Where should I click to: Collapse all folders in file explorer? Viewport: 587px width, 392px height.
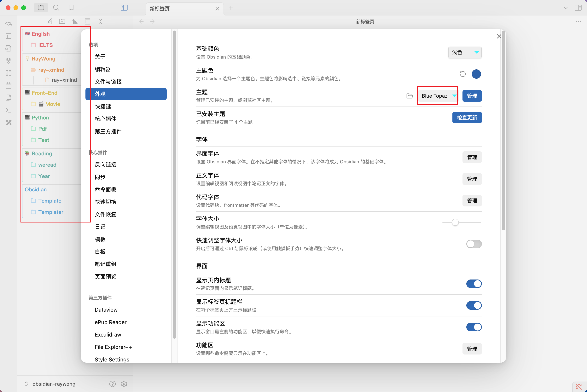tap(100, 21)
